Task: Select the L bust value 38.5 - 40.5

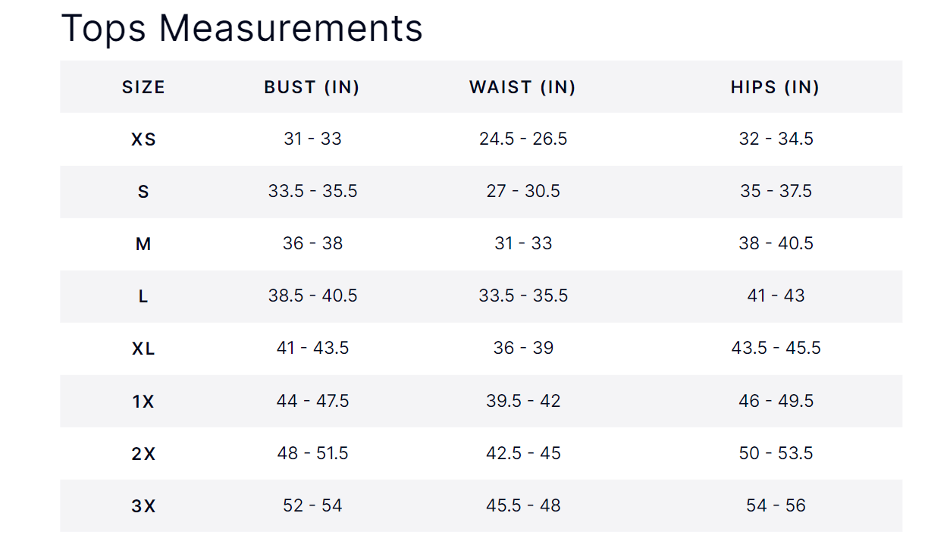Action: [312, 296]
